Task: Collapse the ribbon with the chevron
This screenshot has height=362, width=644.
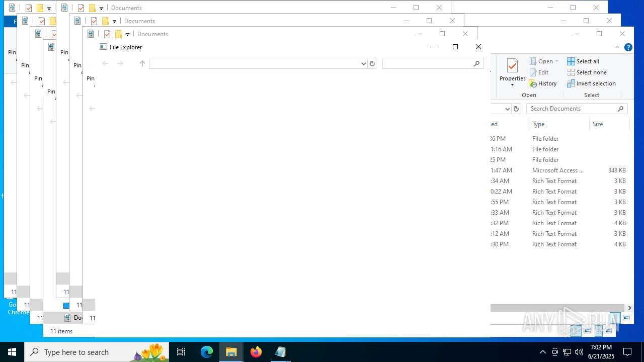Action: pos(617,47)
